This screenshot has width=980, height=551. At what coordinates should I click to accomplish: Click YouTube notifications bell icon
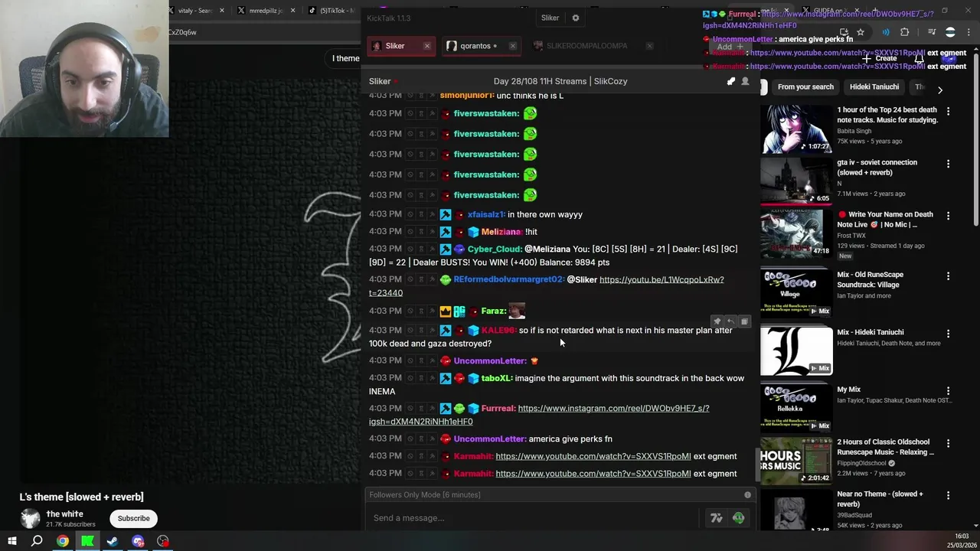(x=920, y=59)
